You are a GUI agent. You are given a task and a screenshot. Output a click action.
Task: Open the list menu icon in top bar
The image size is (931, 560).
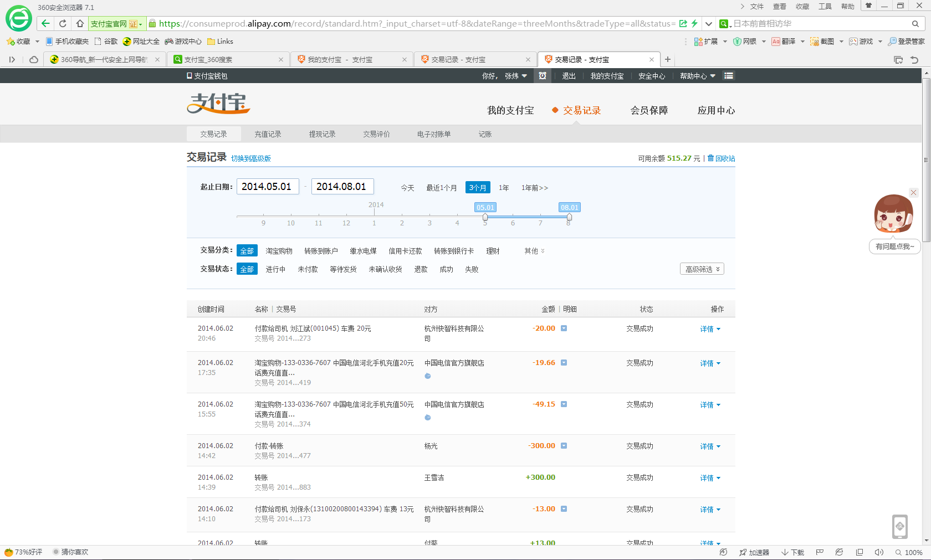tap(729, 76)
